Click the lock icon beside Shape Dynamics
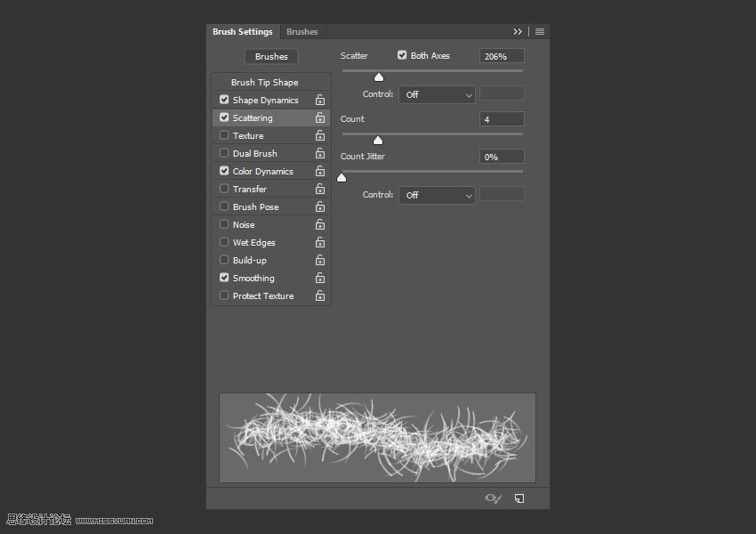Image resolution: width=756 pixels, height=534 pixels. tap(319, 100)
